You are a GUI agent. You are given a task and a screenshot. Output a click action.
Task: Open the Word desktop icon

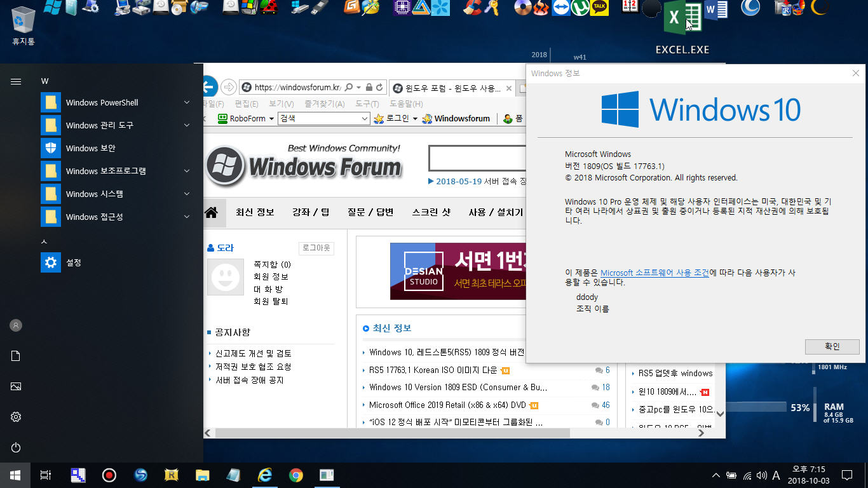[715, 10]
